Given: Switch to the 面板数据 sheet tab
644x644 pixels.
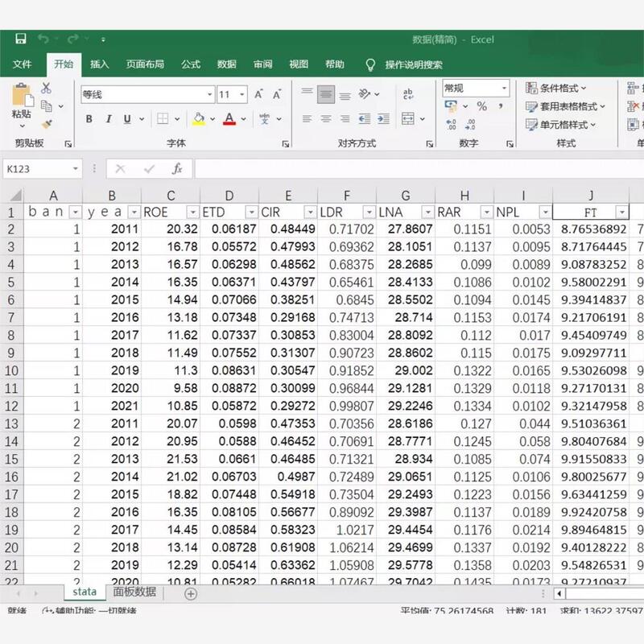Looking at the screenshot, I should coord(134,592).
